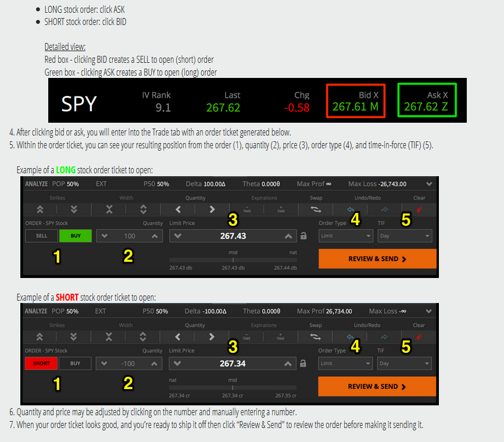The height and width of the screenshot is (442, 504).
Task: Click the red Clear icon in long order ticket
Action: pos(419,210)
